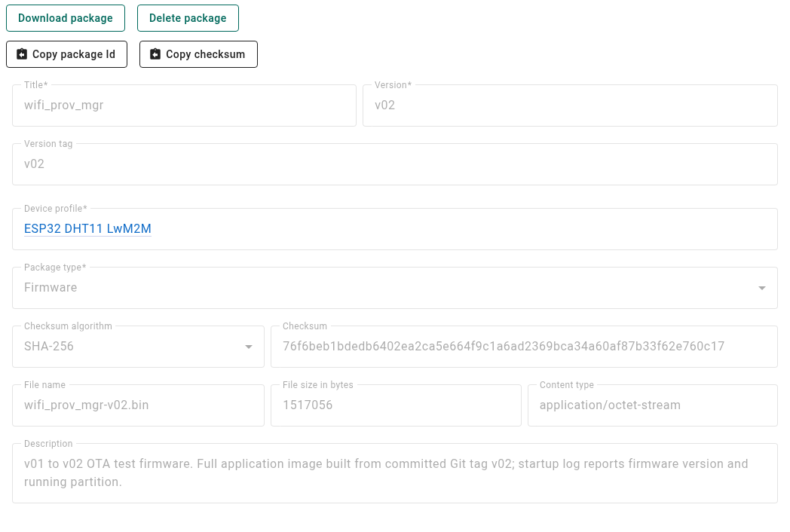Expand the Checksum algorithm dropdown arrow
Screen dimensions: 790x532
[x=249, y=347]
